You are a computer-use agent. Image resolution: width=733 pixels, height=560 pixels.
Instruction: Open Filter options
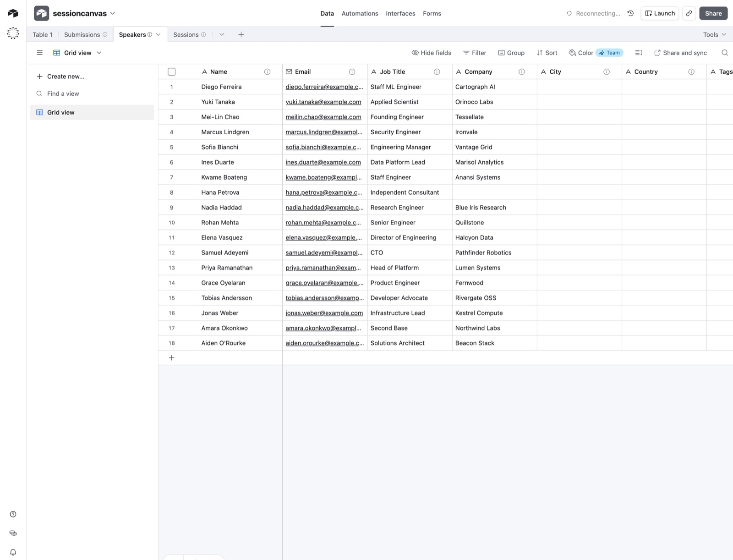point(475,53)
